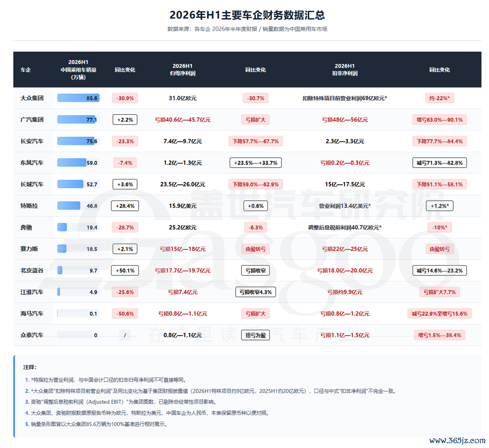The width and height of the screenshot is (489, 448).
Task: Click footnote 5 about 销量条形图 baseline
Action: pos(96,424)
